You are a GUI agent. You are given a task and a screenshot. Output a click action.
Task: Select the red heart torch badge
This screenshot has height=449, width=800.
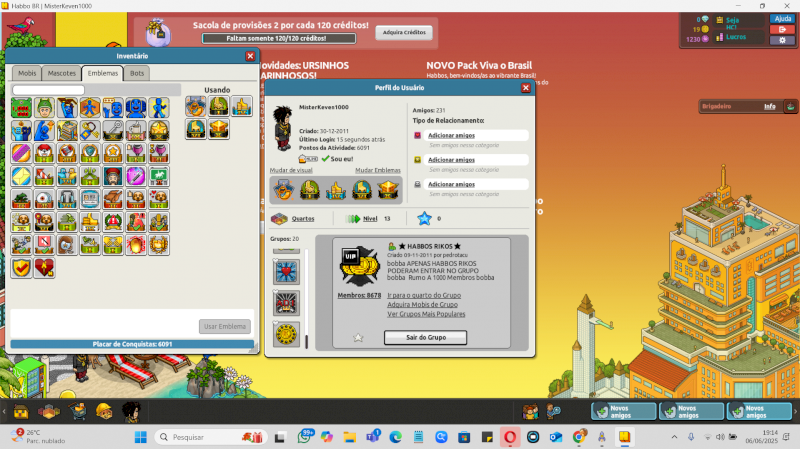[44, 268]
